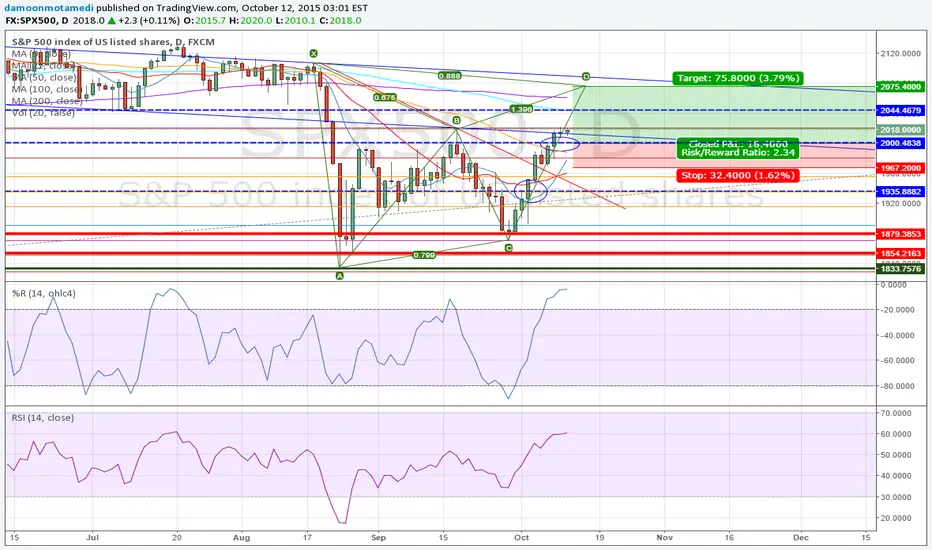932x550 pixels.
Task: Select the red 1967.2000 stop price tag
Action: coord(900,168)
